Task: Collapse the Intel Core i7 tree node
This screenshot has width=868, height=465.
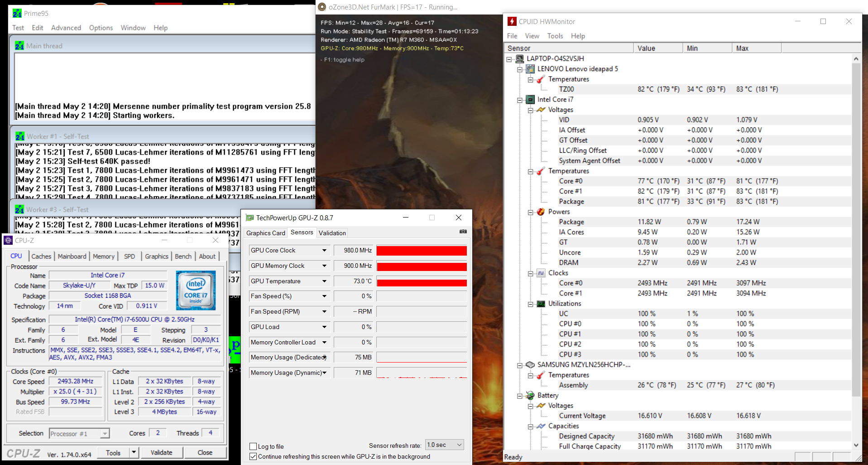Action: [x=520, y=100]
